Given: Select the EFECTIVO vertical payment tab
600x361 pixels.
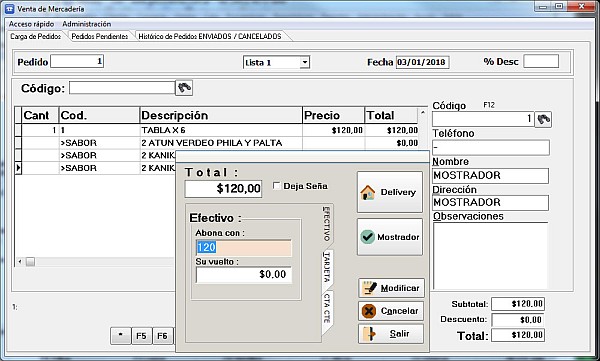Looking at the screenshot, I should (x=326, y=224).
